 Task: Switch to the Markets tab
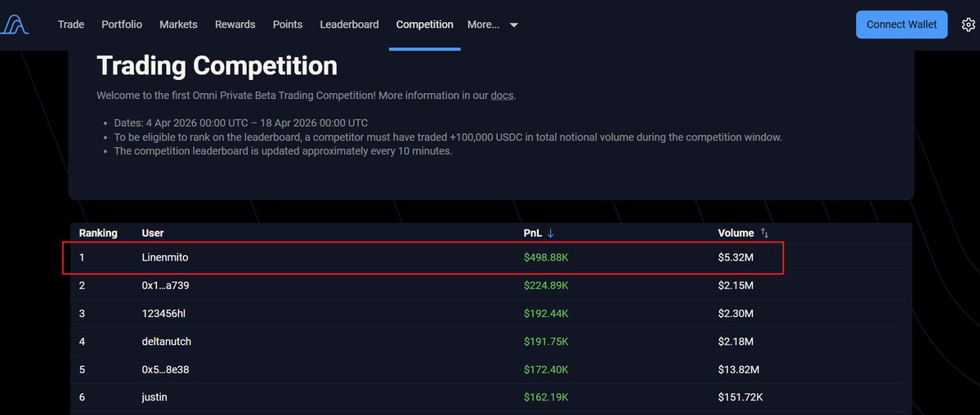(178, 25)
